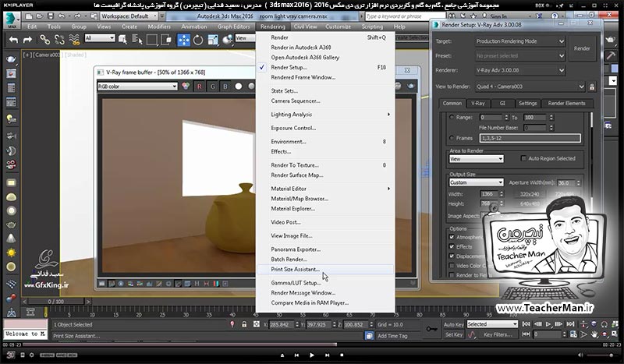Viewport: 624px width, 364px height.
Task: Activate the Select and Rotate tool
Action: (x=198, y=40)
